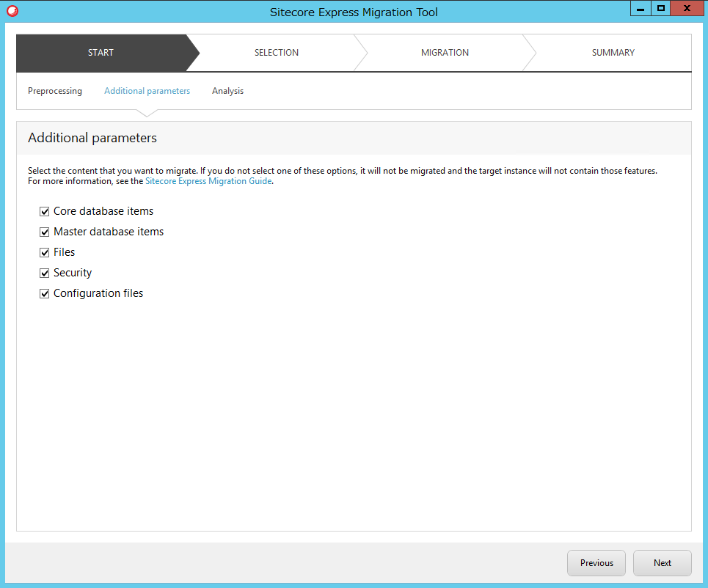Viewport: 708px width, 588px height.
Task: Click the Files label text
Action: pyautogui.click(x=64, y=252)
